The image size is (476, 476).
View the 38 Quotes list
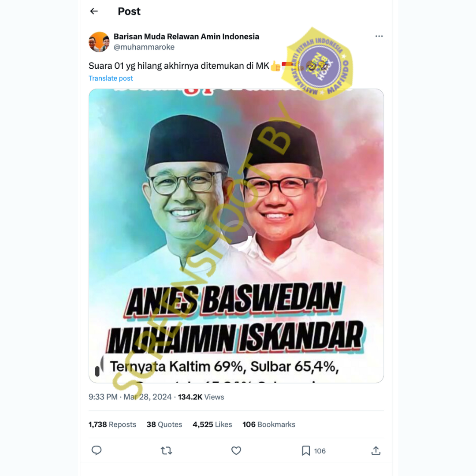[x=164, y=424]
